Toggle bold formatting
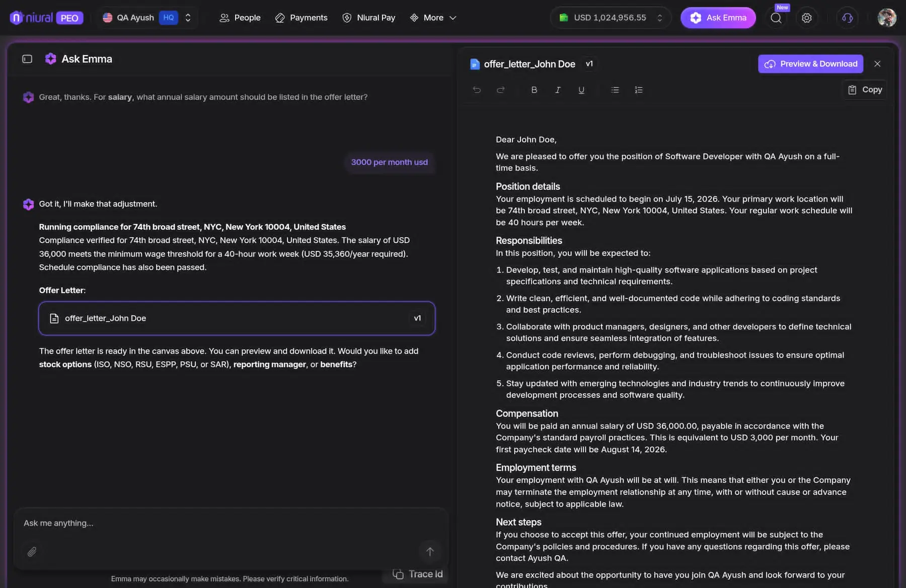 click(x=534, y=90)
